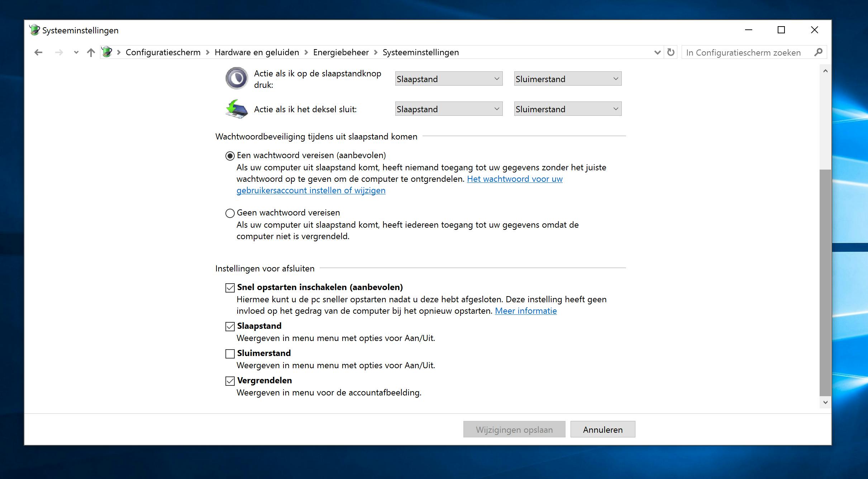Open the Sluimerstand dropdown for sleep button
868x479 pixels.
(x=568, y=79)
